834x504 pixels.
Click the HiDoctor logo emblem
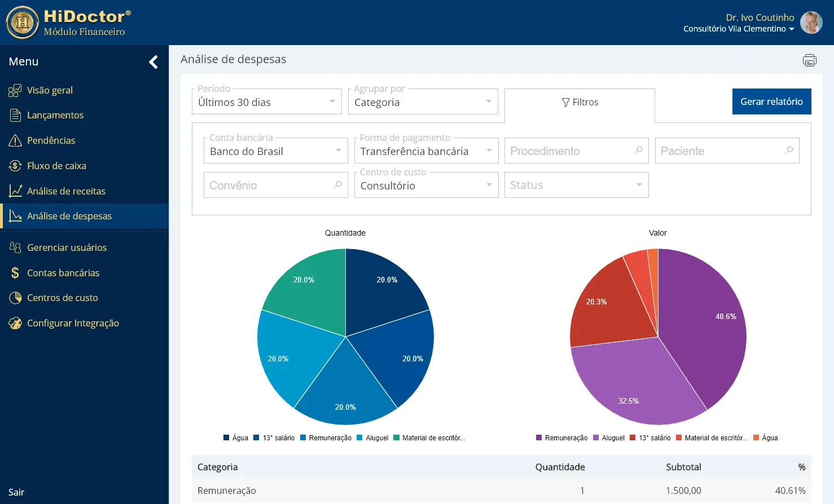point(23,23)
